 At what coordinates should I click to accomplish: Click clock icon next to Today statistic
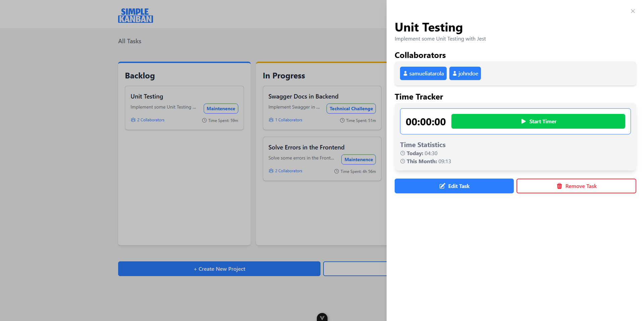pyautogui.click(x=403, y=153)
